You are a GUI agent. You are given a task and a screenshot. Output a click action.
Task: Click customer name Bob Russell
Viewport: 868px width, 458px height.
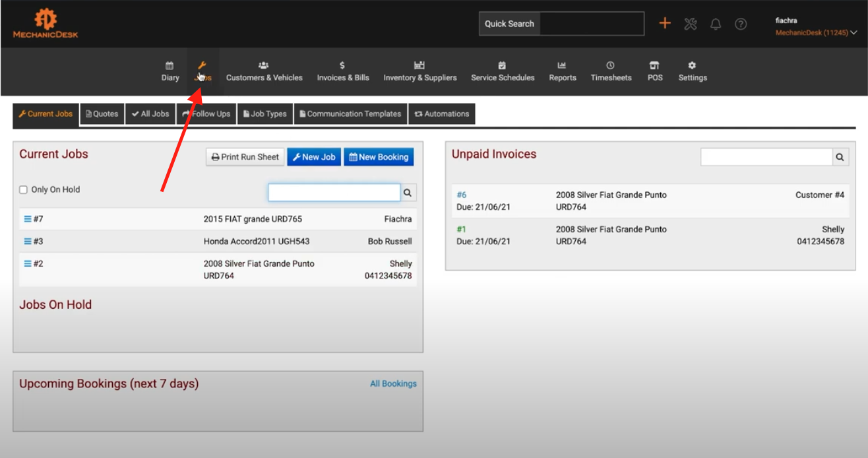390,242
